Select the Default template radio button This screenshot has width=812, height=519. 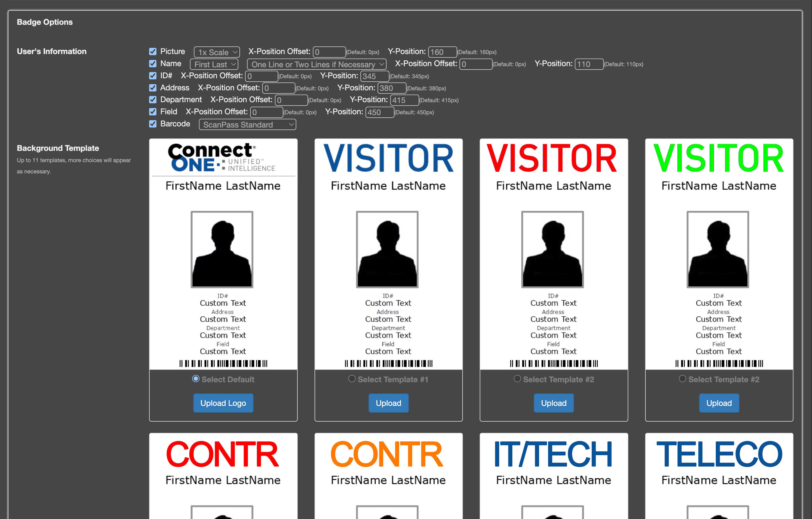pos(196,379)
